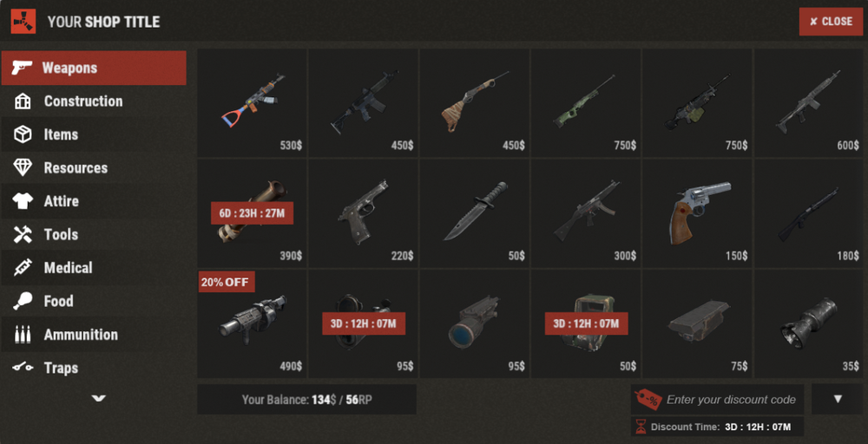Click the bullets icon for Ammunition
Viewport: 868px width, 444px height.
(23, 335)
